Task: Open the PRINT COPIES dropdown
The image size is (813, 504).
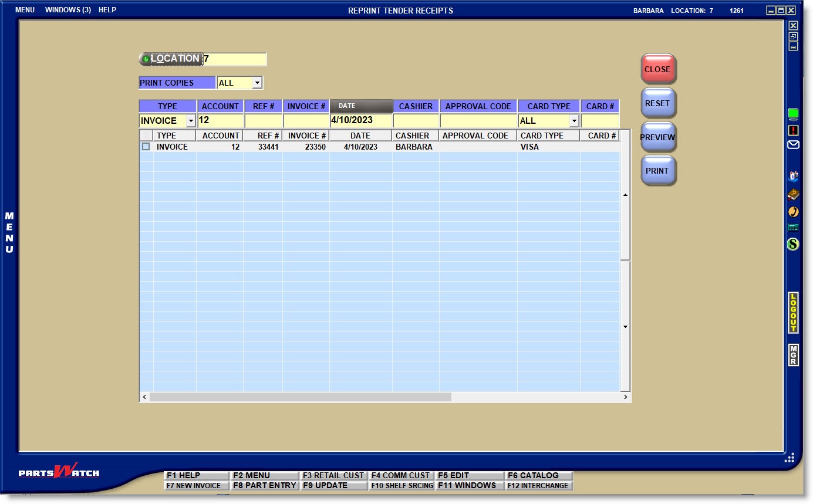Action: pyautogui.click(x=257, y=83)
